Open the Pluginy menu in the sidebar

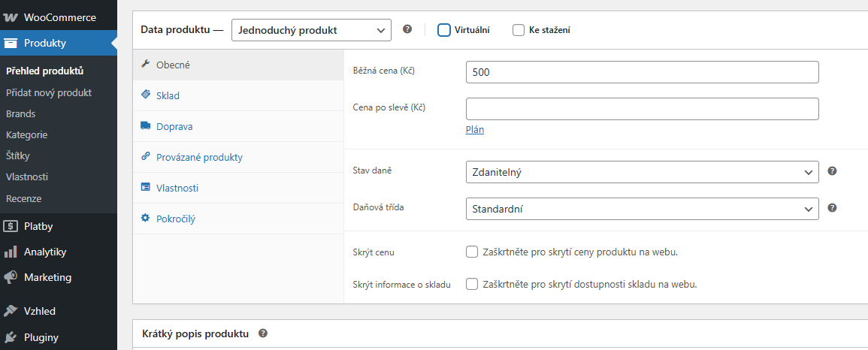(x=59, y=336)
